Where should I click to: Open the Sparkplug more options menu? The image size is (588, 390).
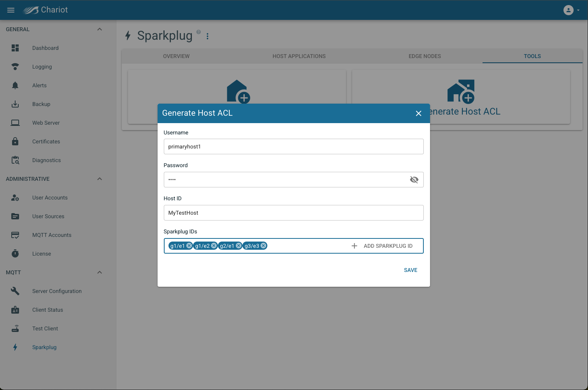coord(207,36)
